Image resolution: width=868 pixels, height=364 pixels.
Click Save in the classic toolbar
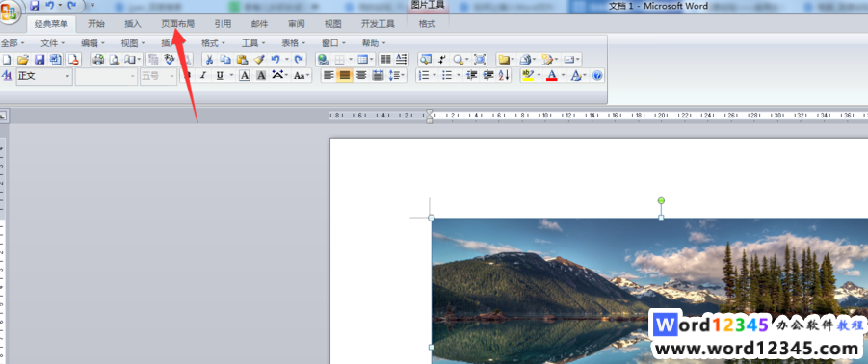pos(39,59)
